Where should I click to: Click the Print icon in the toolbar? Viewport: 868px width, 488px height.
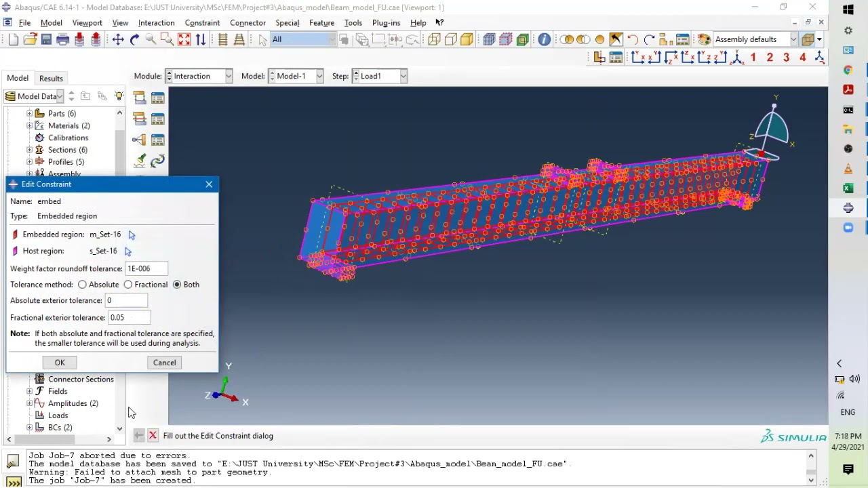(62, 39)
